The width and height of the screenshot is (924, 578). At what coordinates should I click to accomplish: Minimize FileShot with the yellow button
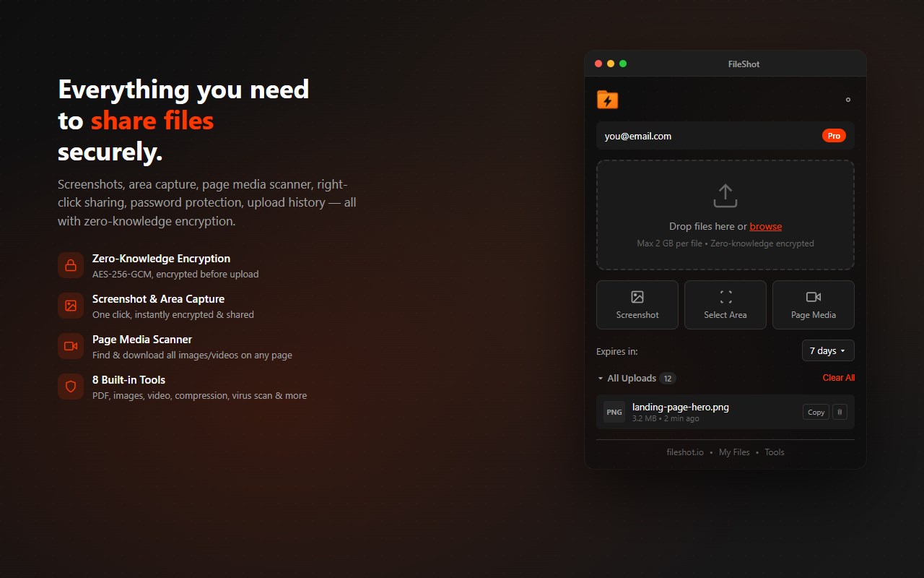(611, 64)
